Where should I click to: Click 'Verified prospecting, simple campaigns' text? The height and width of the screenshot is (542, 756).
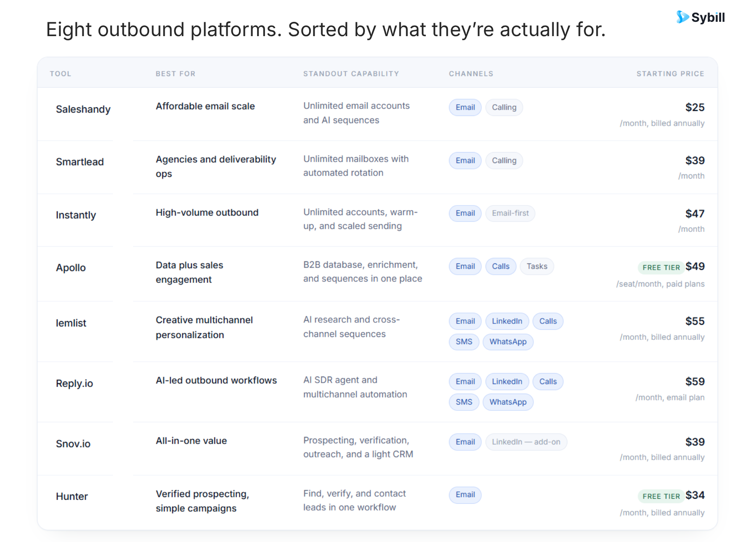tap(202, 501)
